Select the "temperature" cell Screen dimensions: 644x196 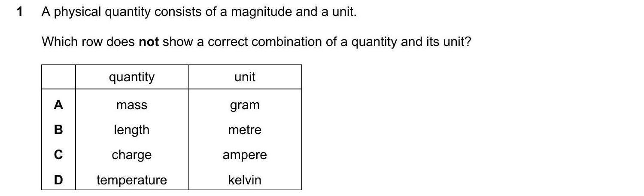coord(132,180)
